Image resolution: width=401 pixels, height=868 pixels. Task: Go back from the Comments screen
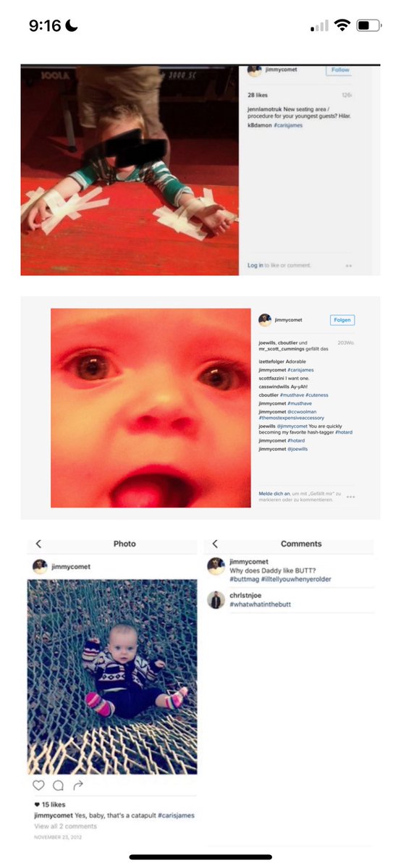215,544
